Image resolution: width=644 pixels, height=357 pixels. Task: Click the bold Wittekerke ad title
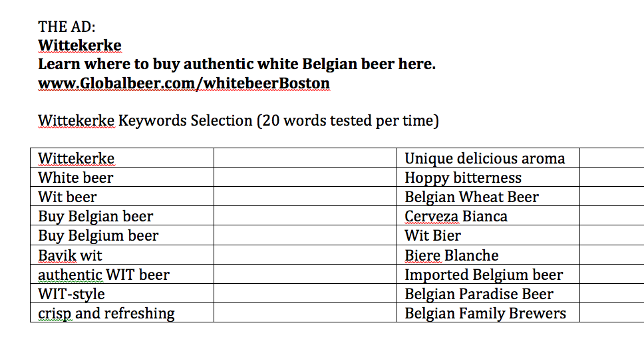(x=80, y=46)
